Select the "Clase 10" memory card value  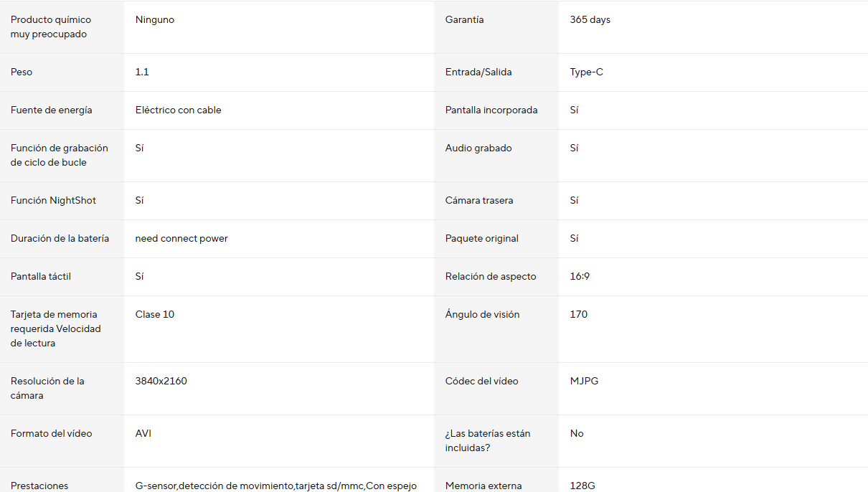pyautogui.click(x=154, y=315)
